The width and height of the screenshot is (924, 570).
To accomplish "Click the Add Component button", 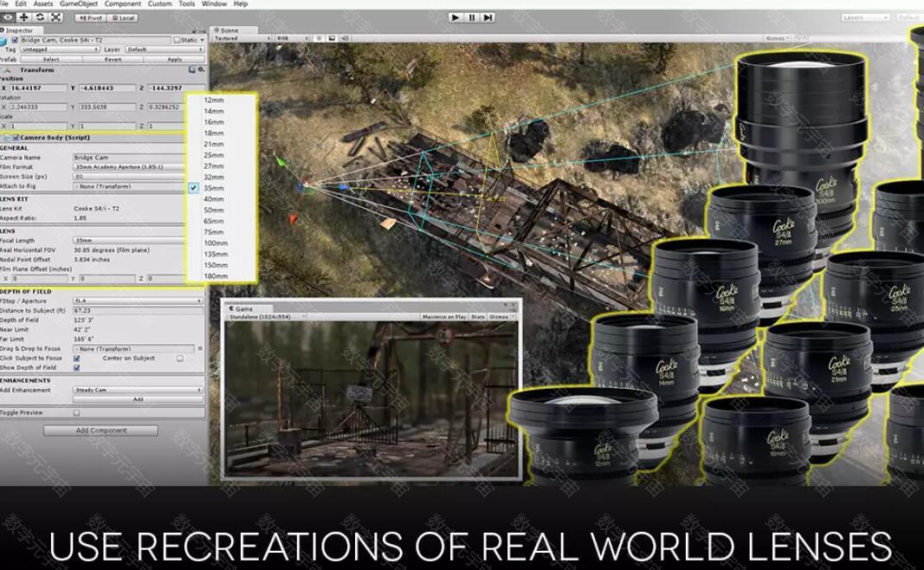I will [x=100, y=431].
